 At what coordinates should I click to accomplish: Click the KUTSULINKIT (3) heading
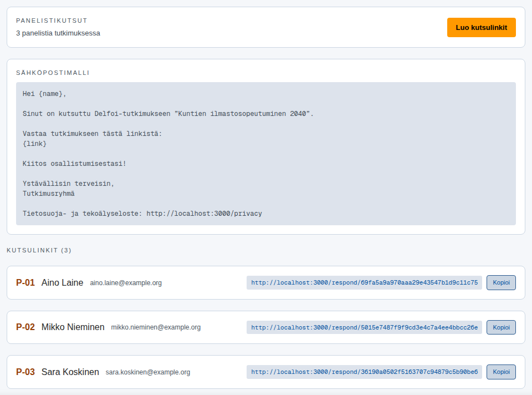[x=39, y=250]
